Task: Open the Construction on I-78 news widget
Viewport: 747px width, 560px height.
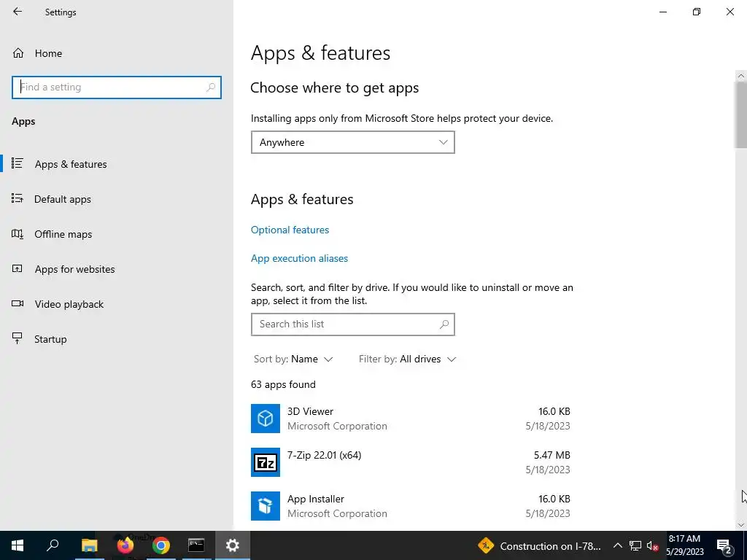Action: tap(540, 545)
